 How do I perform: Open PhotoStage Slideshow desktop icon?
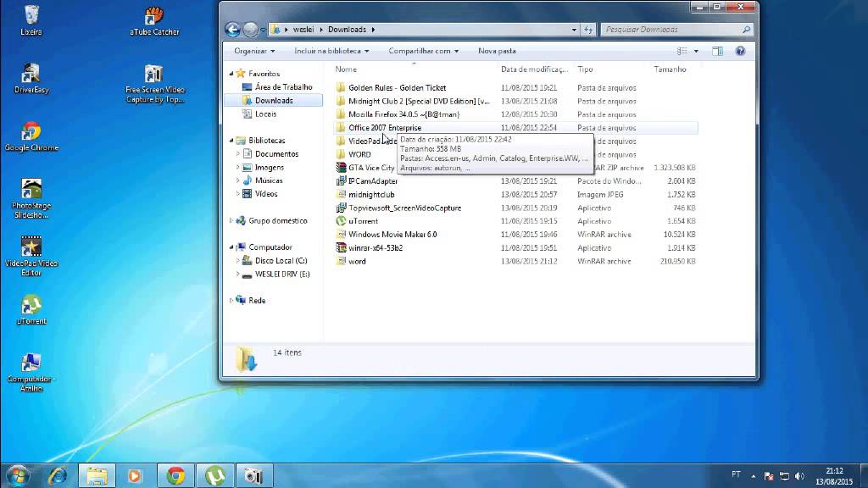pos(31,198)
